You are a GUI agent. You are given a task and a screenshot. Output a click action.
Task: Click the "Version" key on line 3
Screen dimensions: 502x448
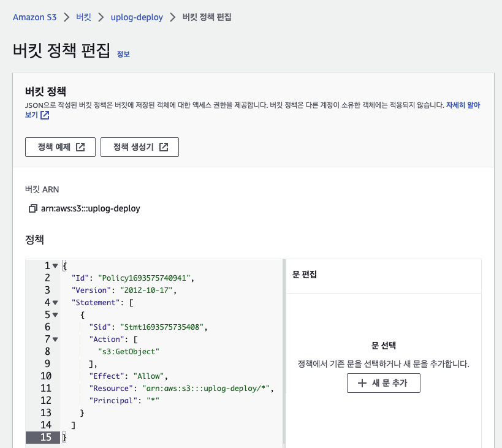pyautogui.click(x=91, y=290)
